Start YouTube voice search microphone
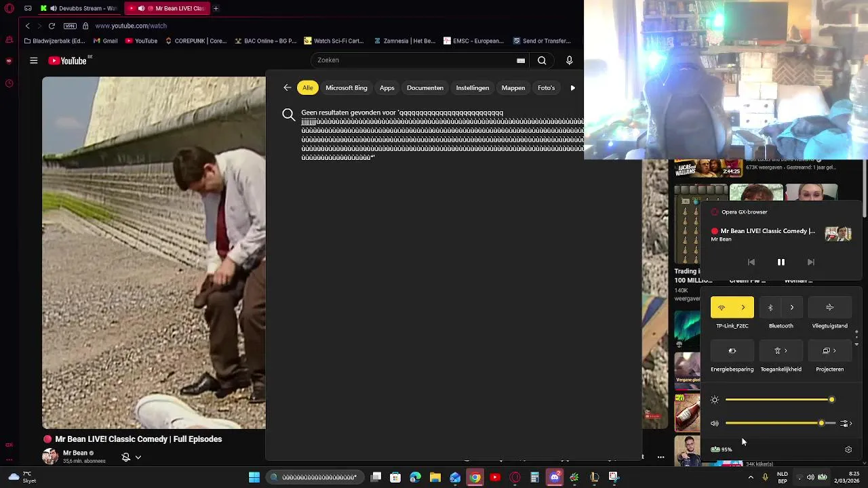868x488 pixels. (x=569, y=60)
